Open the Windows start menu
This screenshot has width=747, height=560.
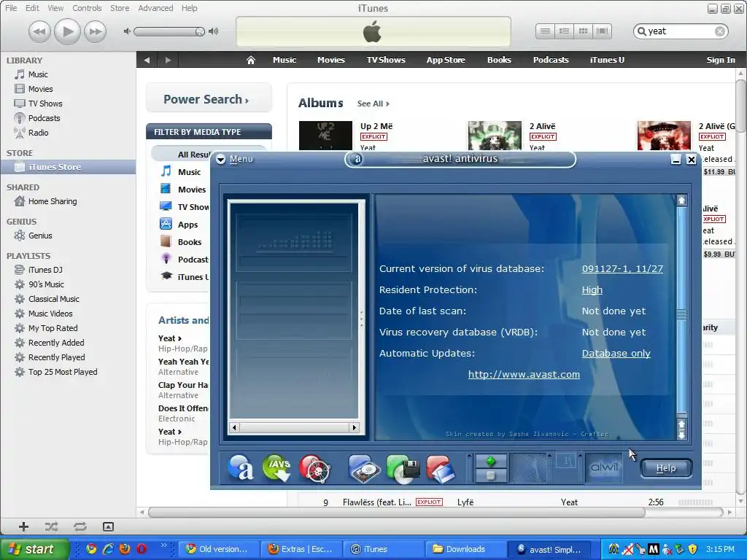tap(34, 549)
